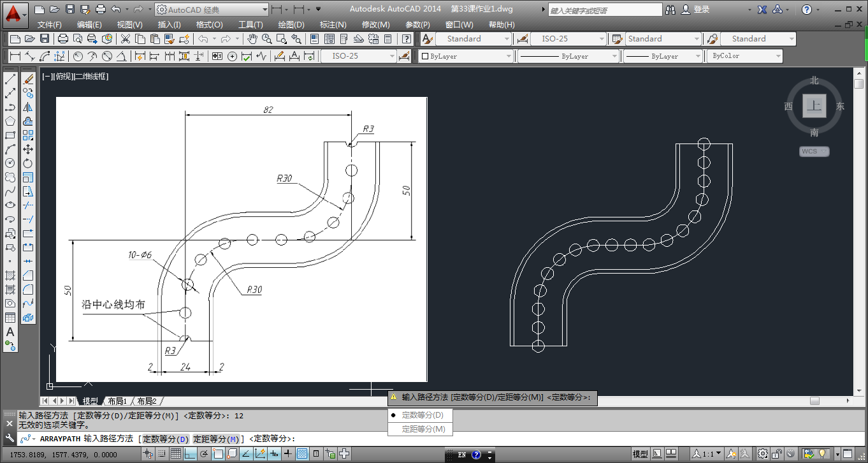868x463 pixels.
Task: Select the Spline drawing tool
Action: tap(10, 191)
